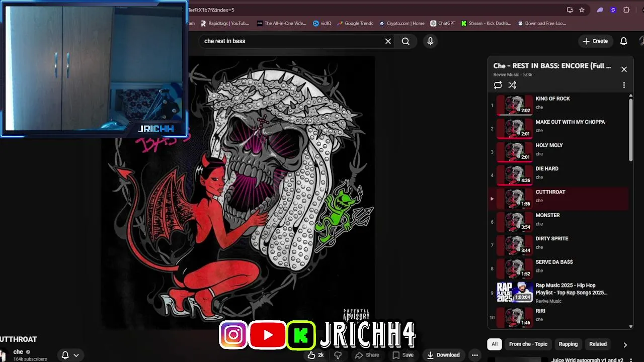Open the Rapidtags bookmark
Viewport: 644px width, 362px height.
224,23
